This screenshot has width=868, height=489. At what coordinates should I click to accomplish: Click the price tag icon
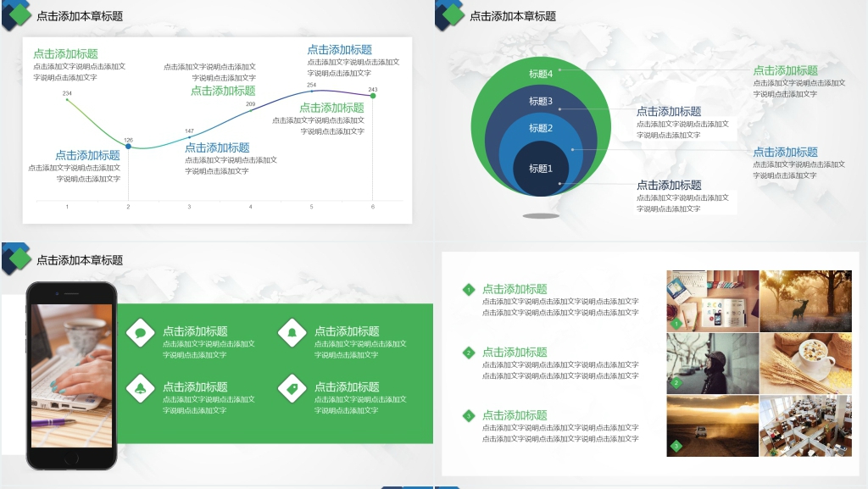pyautogui.click(x=292, y=387)
